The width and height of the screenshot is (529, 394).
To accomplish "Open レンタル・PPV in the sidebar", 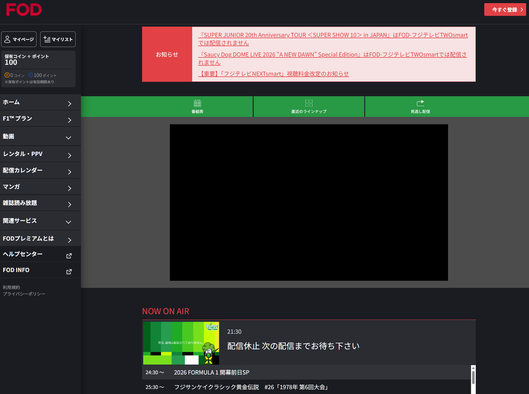I will (40, 154).
